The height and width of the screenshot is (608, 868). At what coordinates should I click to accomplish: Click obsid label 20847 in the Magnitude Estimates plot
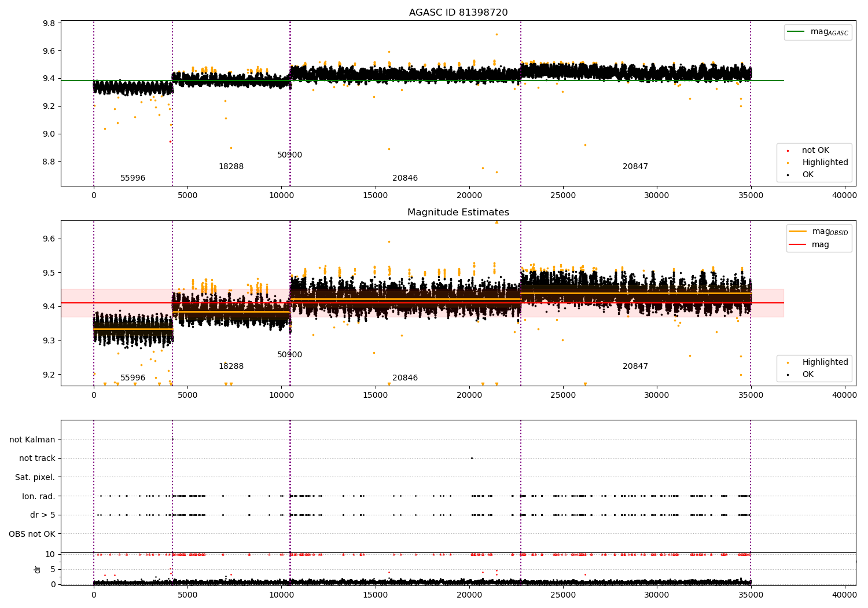click(635, 367)
